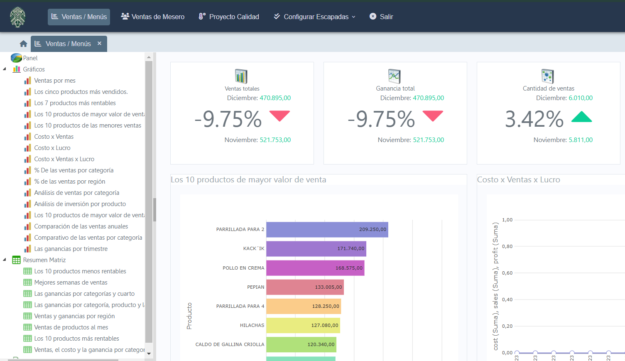Click the PEPIAN bar in the chart
The image size is (625, 361).
pyautogui.click(x=305, y=287)
